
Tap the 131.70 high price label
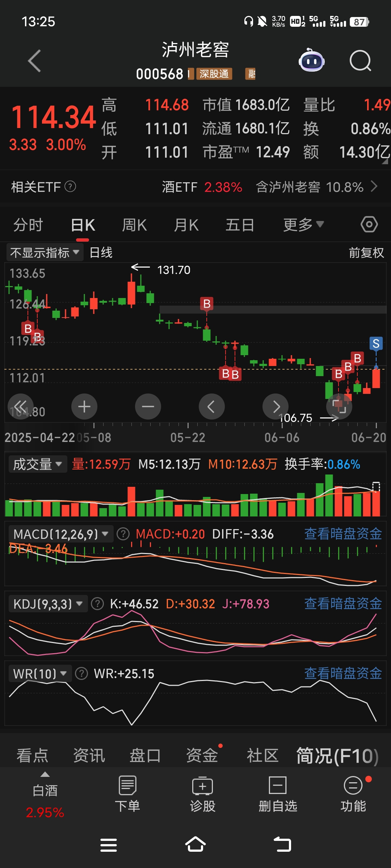point(174,270)
